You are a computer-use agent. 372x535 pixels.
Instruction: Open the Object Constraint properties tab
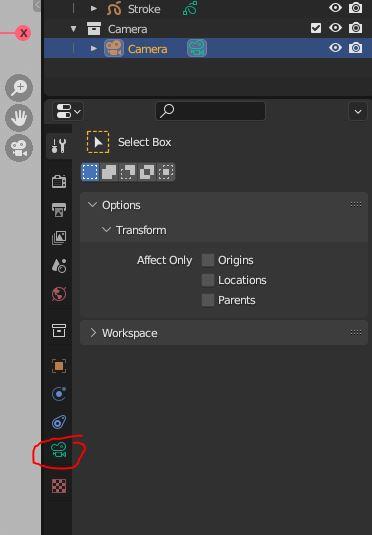point(59,422)
